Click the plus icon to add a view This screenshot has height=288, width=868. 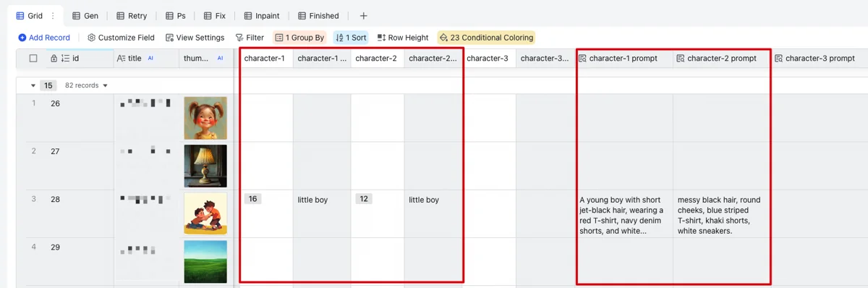[363, 16]
